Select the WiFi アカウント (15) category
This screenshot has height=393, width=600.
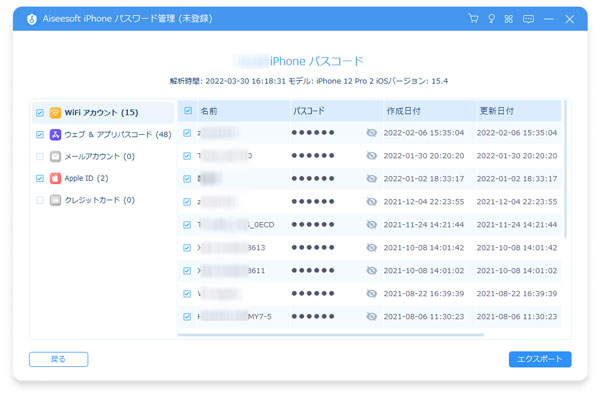pos(103,113)
